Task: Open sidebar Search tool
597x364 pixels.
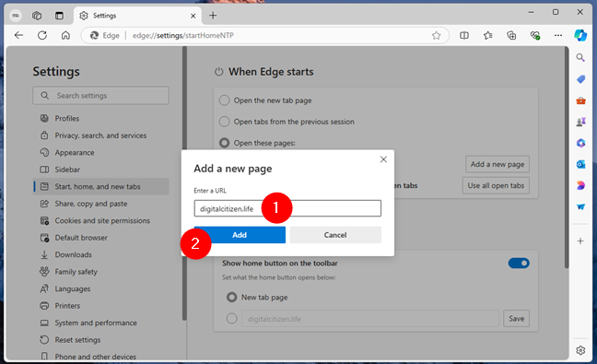Action: tap(580, 57)
